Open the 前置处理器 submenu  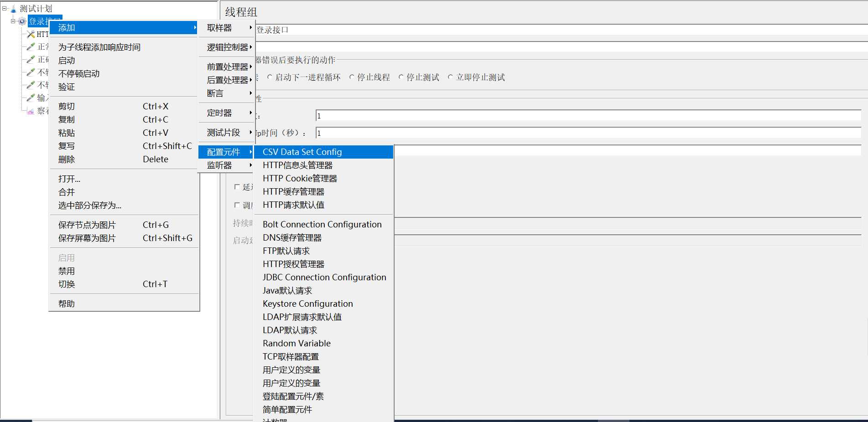click(x=227, y=67)
